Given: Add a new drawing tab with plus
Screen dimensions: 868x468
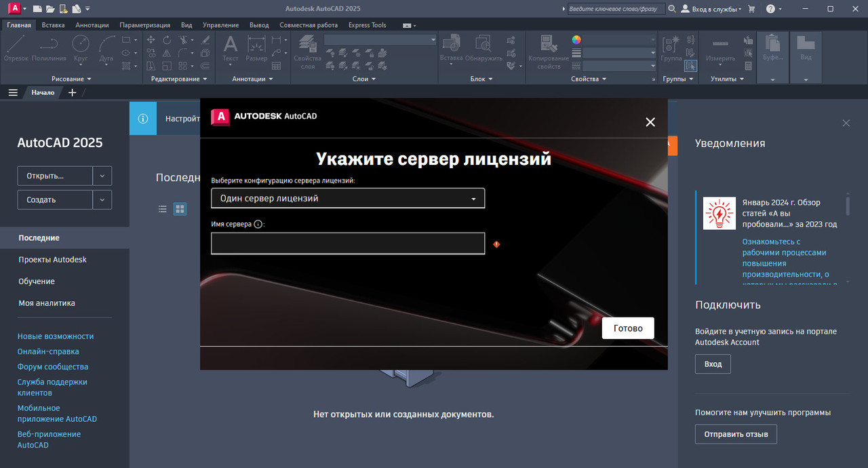Looking at the screenshot, I should (73, 92).
